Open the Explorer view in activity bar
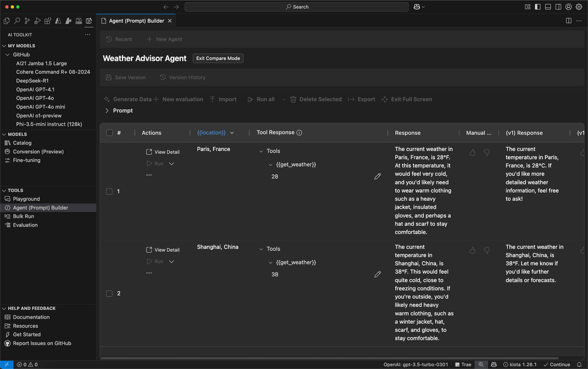This screenshot has width=588, height=369. pos(6,21)
